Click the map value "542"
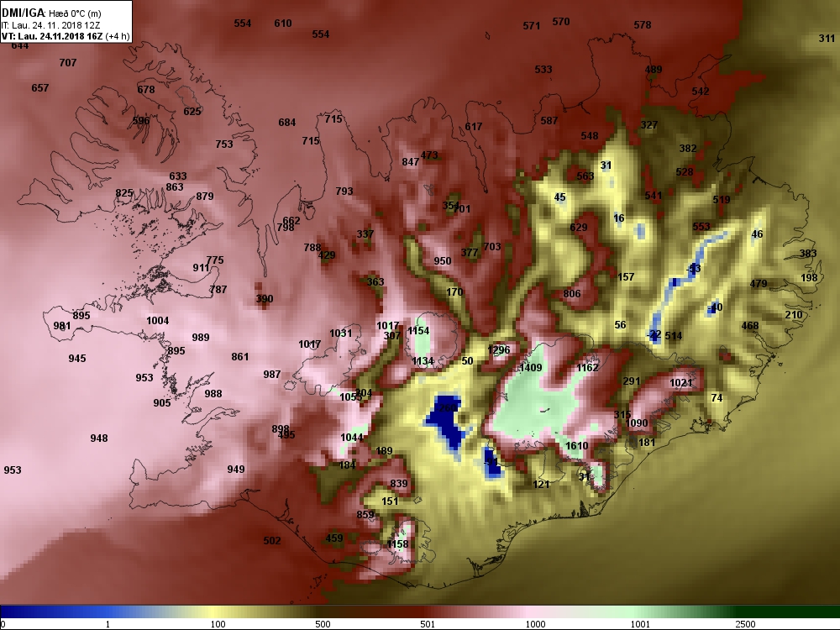Image resolution: width=840 pixels, height=630 pixels. pyautogui.click(x=701, y=91)
